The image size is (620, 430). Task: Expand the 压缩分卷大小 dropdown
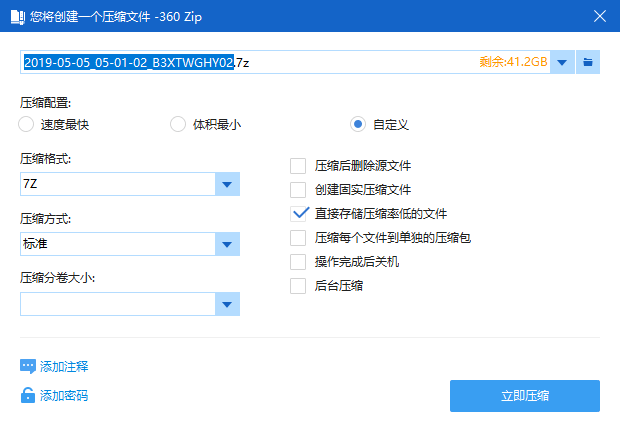(x=227, y=304)
